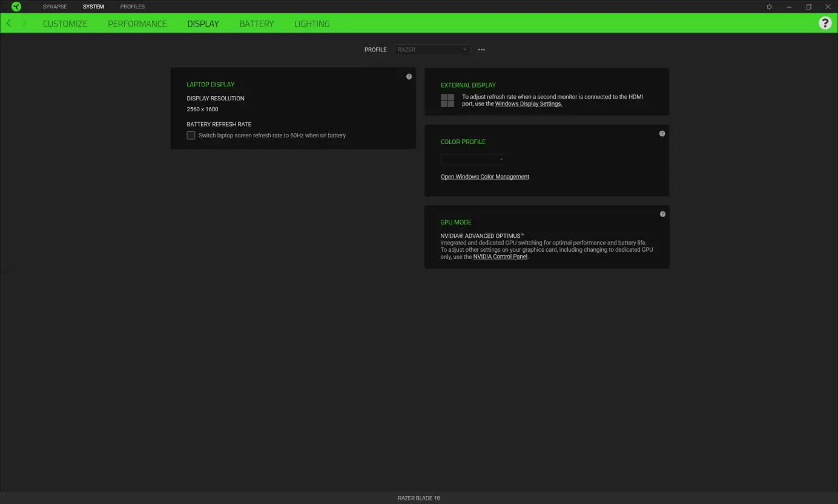Screen dimensions: 838x504
Task: Open the Color Profile info tooltip
Action: coord(662,133)
